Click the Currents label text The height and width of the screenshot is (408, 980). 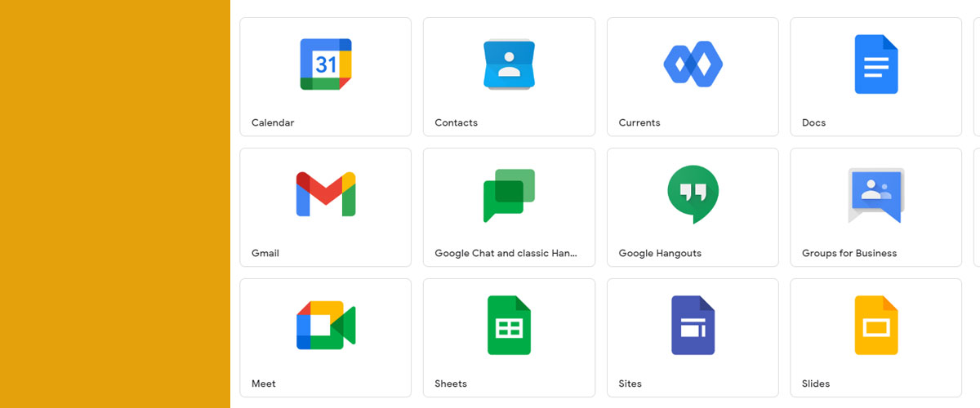tap(639, 122)
